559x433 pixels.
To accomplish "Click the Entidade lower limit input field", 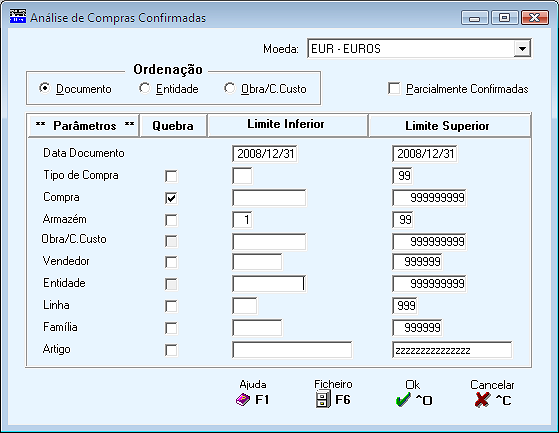I will [269, 284].
